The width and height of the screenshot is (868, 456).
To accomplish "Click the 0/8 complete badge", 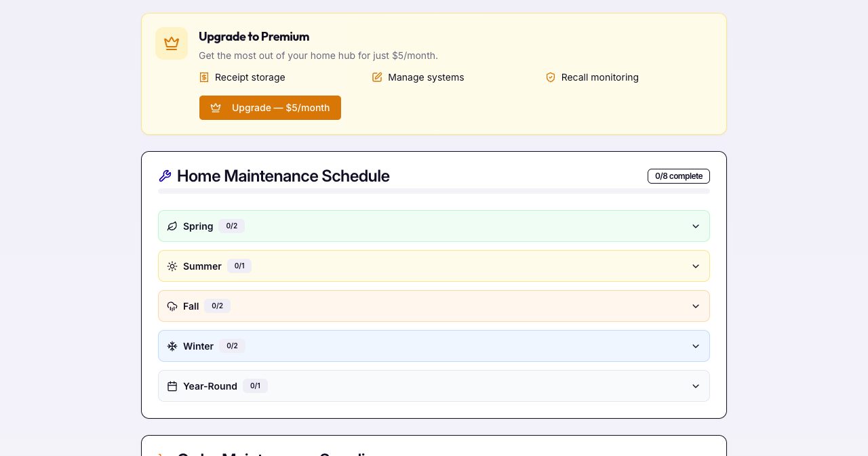I will 679,176.
